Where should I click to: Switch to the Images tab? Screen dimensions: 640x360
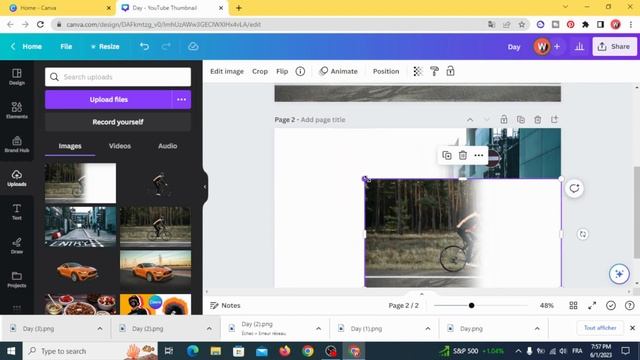click(70, 146)
